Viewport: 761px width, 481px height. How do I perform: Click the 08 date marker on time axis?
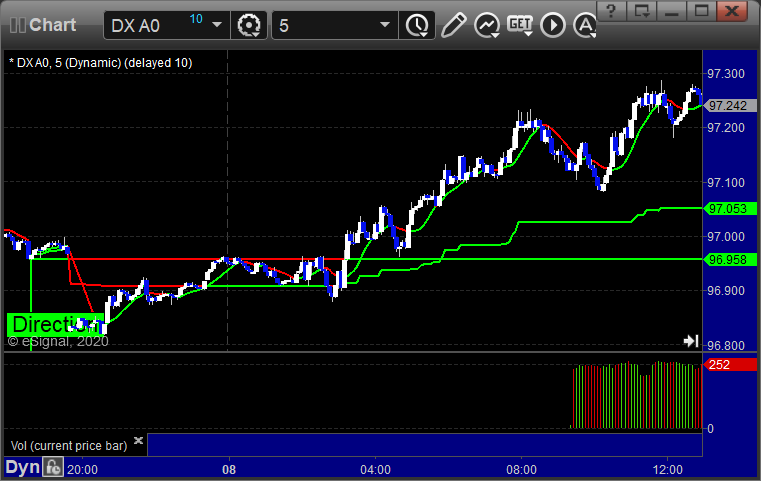[x=229, y=470]
